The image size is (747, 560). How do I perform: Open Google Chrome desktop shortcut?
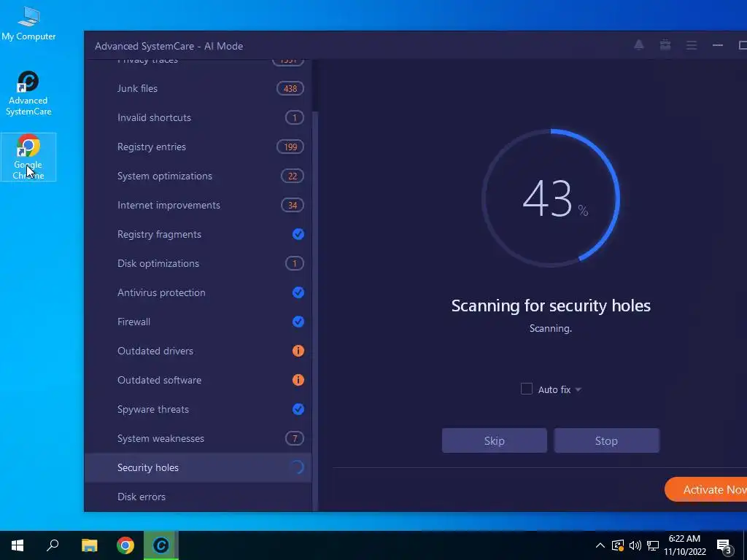pyautogui.click(x=28, y=157)
